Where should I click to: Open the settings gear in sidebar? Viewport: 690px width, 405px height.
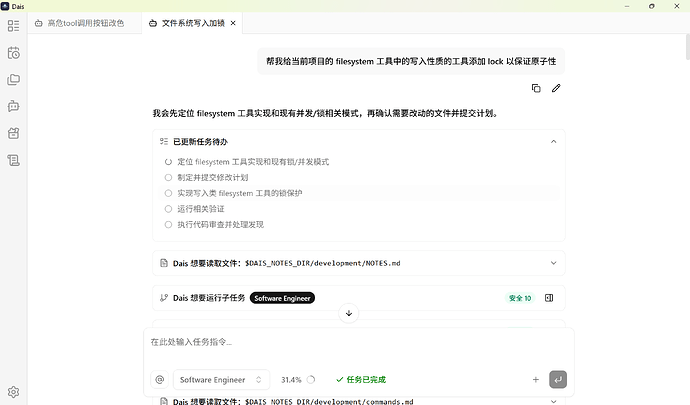tap(14, 392)
